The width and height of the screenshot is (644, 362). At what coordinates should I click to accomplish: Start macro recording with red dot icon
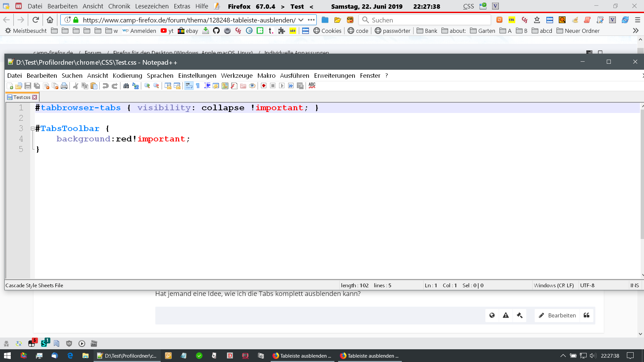pyautogui.click(x=264, y=86)
